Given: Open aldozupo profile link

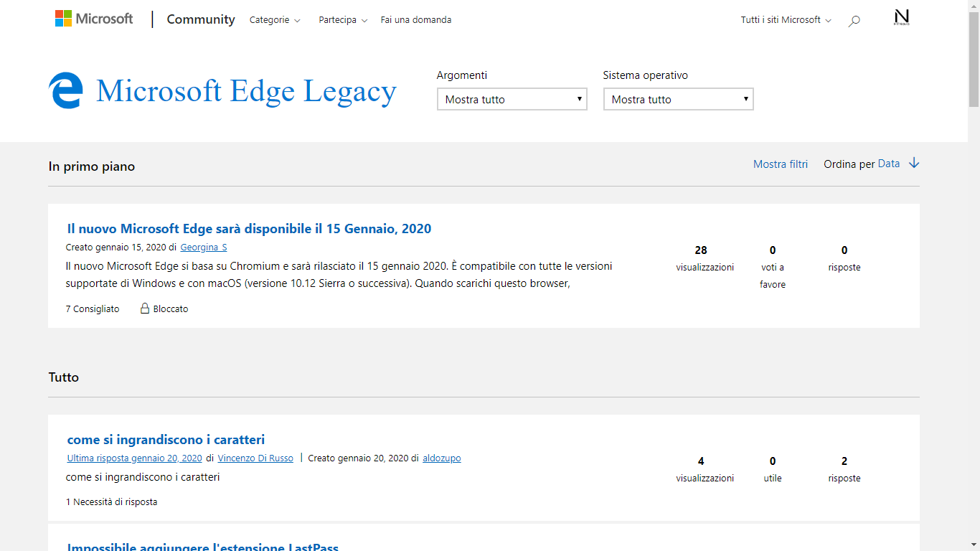Looking at the screenshot, I should [442, 458].
